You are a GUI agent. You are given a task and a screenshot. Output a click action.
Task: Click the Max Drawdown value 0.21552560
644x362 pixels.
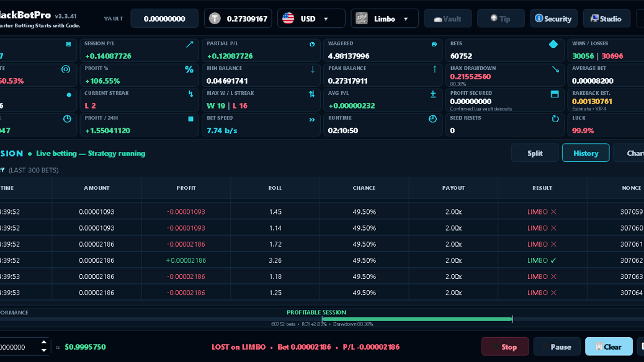470,77
